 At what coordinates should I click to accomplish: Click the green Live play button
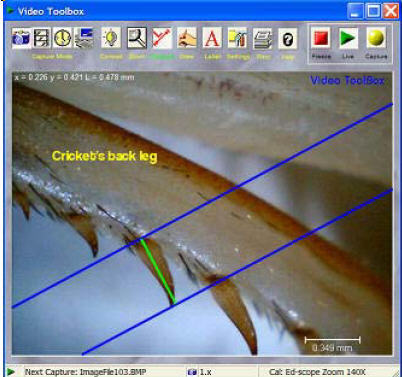[x=348, y=38]
